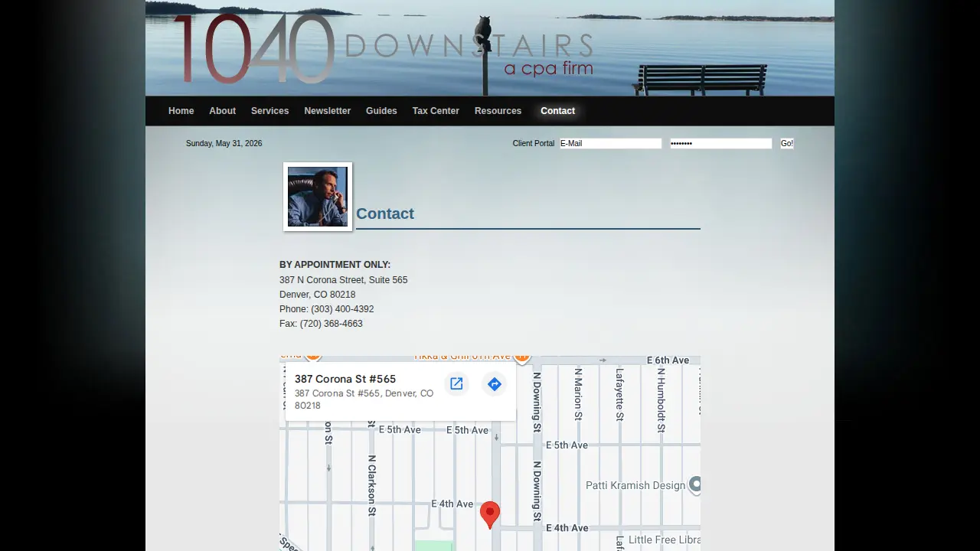Image resolution: width=980 pixels, height=551 pixels.
Task: Focus the Client Portal E-Mail field
Action: (x=610, y=143)
